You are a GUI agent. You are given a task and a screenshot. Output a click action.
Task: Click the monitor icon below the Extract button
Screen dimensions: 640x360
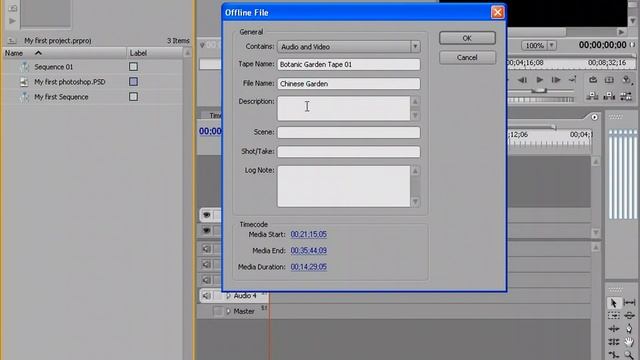(x=609, y=96)
